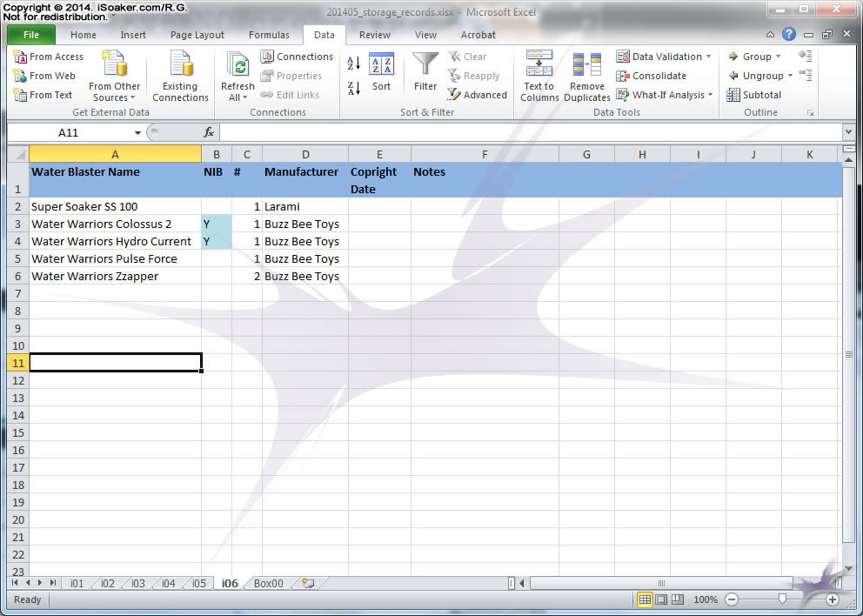
Task: Open Data Validation dropdown arrow
Action: click(x=708, y=57)
